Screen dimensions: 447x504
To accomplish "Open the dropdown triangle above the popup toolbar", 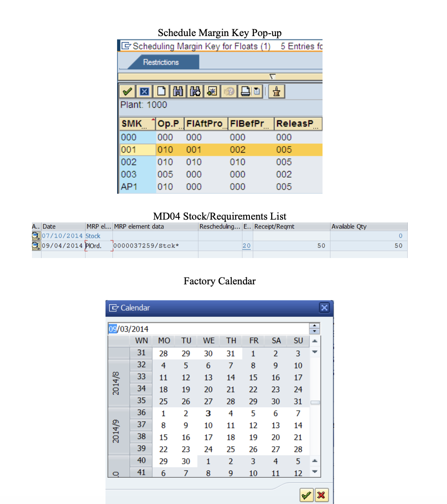I will click(272, 77).
